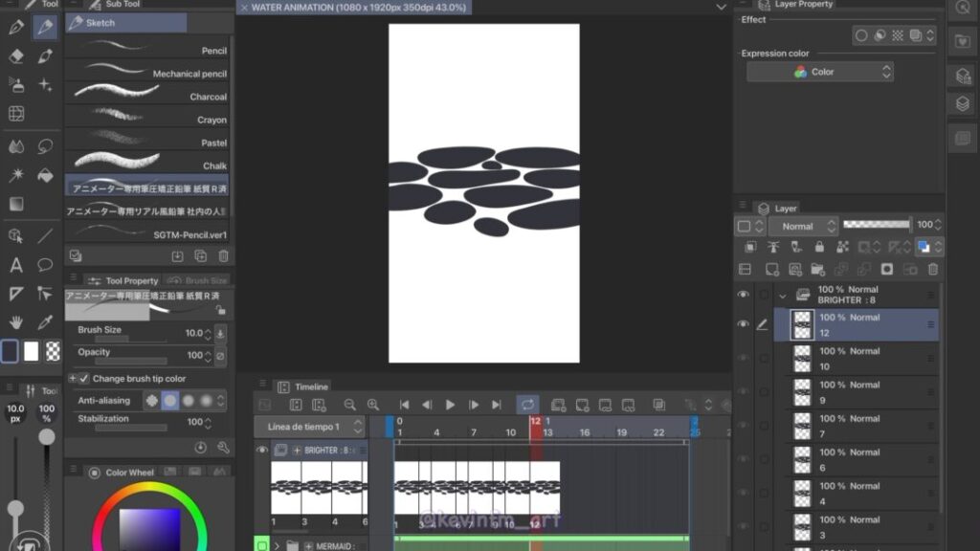This screenshot has width=980, height=551.
Task: Create a new layer folder
Action: pyautogui.click(x=817, y=269)
